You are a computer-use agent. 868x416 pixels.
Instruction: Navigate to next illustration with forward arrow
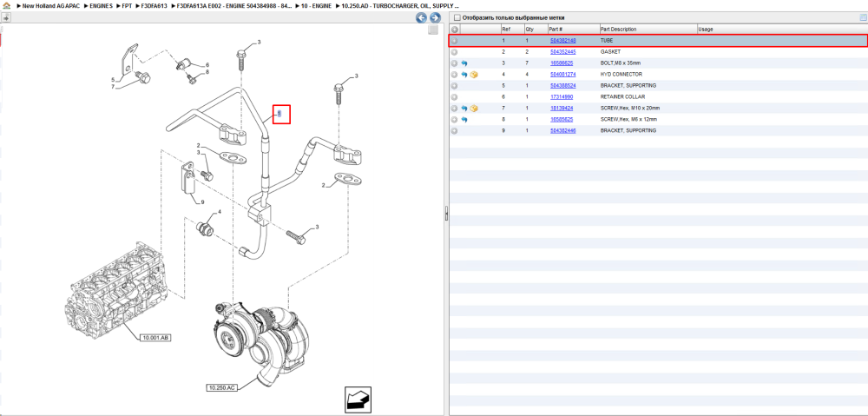pyautogui.click(x=435, y=17)
